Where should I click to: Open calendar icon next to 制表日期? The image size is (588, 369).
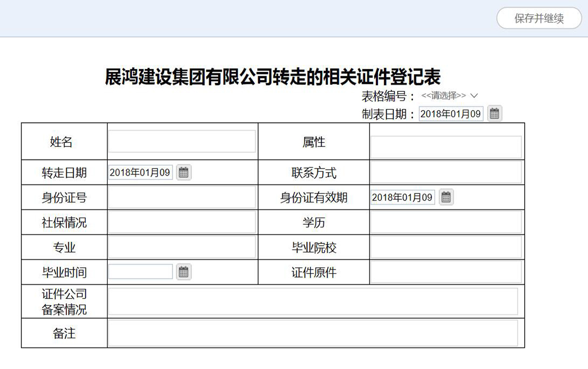click(x=494, y=113)
